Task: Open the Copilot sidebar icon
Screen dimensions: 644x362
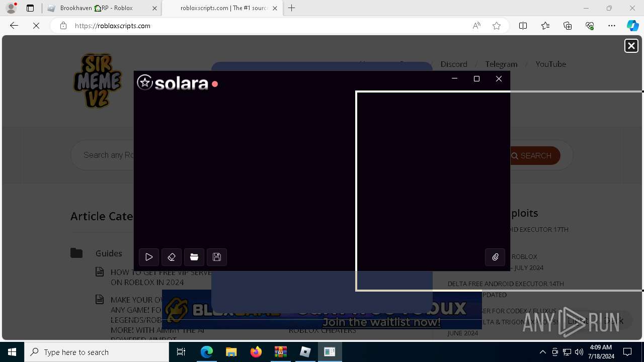Action: point(632,26)
